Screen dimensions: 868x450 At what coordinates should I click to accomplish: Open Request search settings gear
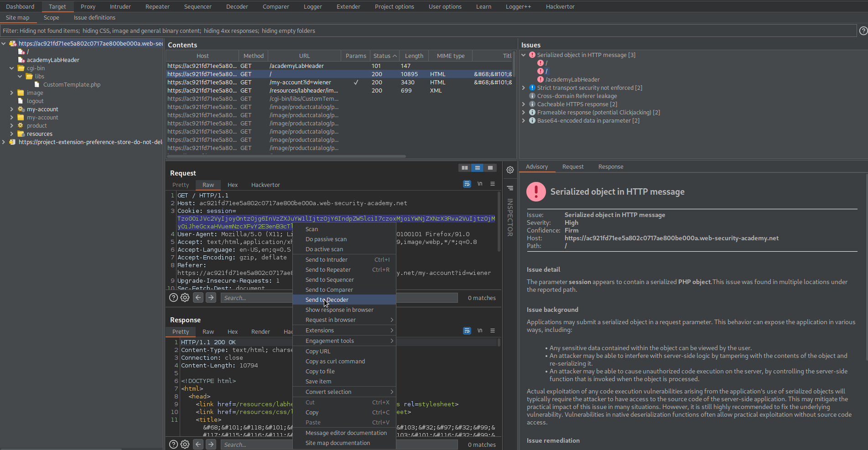tap(185, 298)
